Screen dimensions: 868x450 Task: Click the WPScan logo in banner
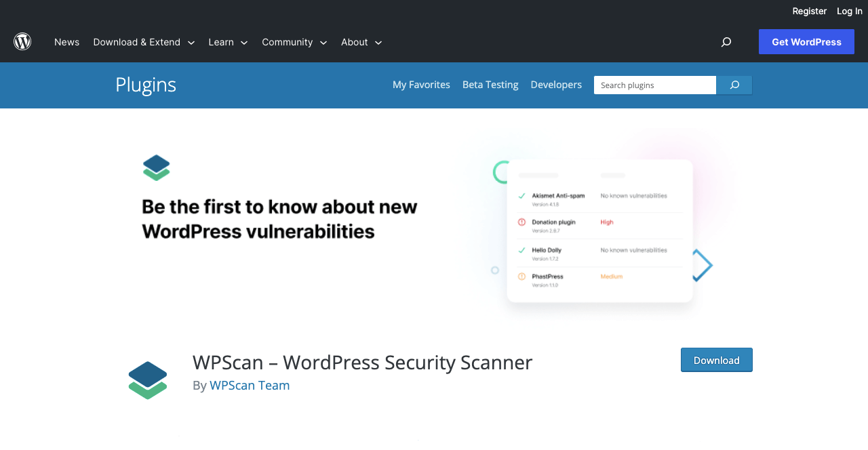[157, 168]
